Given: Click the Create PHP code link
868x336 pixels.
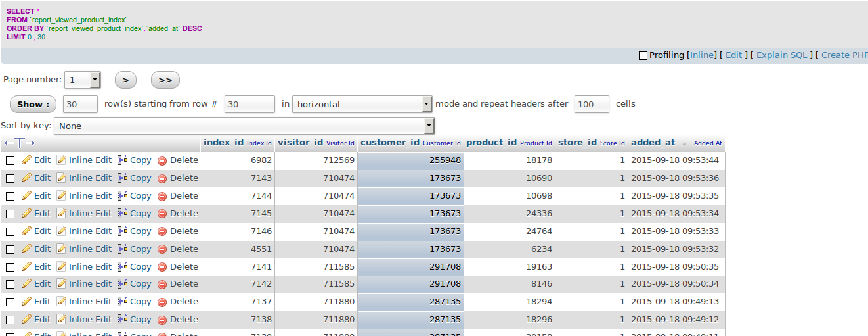Looking at the screenshot, I should click(x=844, y=55).
